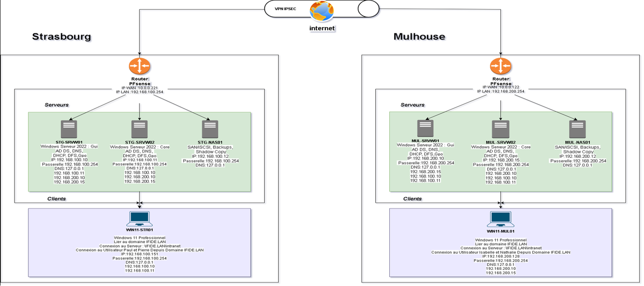
Task: Select the STG-NAS01 storage server icon
Action: [x=210, y=129]
